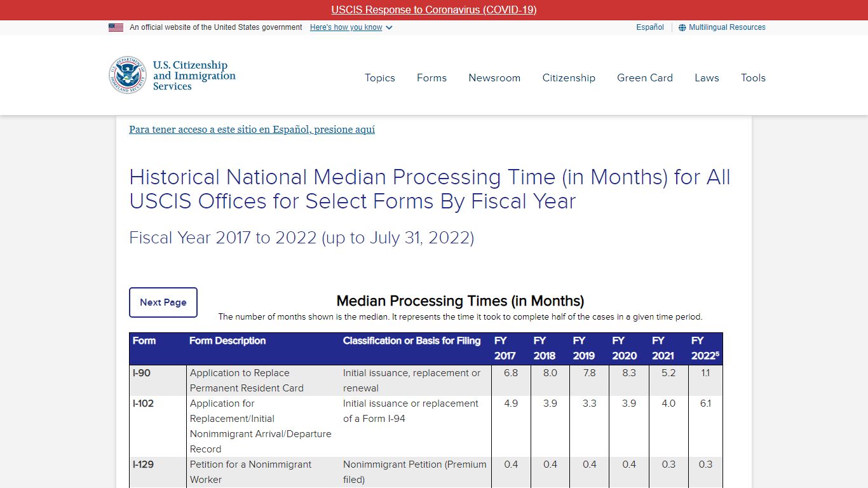This screenshot has height=488, width=868.
Task: Open the Tools menu
Action: [753, 78]
